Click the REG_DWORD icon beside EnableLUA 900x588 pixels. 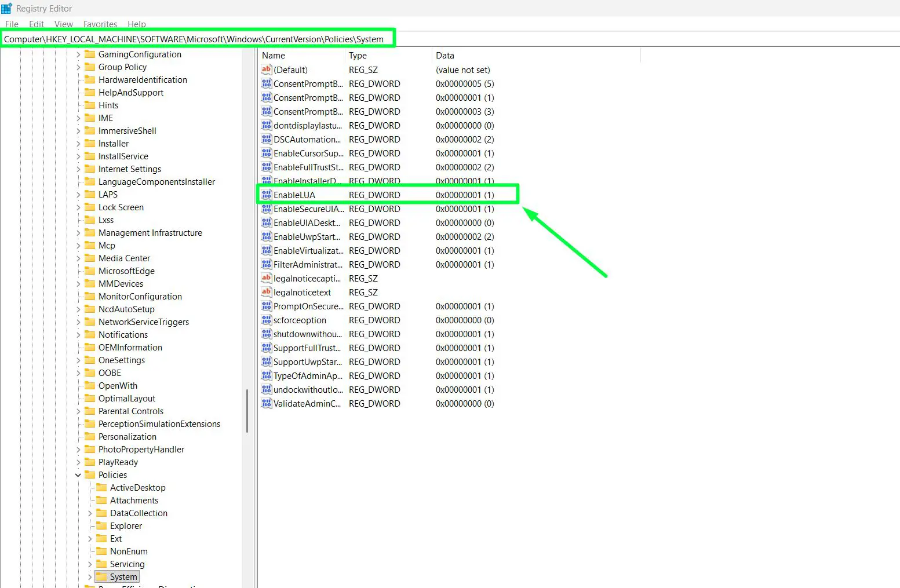point(266,195)
